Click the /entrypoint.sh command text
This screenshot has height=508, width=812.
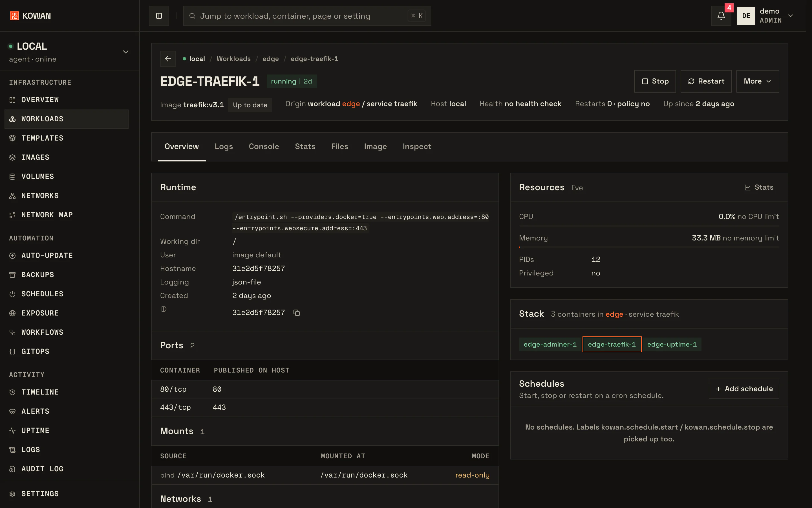coord(361,222)
